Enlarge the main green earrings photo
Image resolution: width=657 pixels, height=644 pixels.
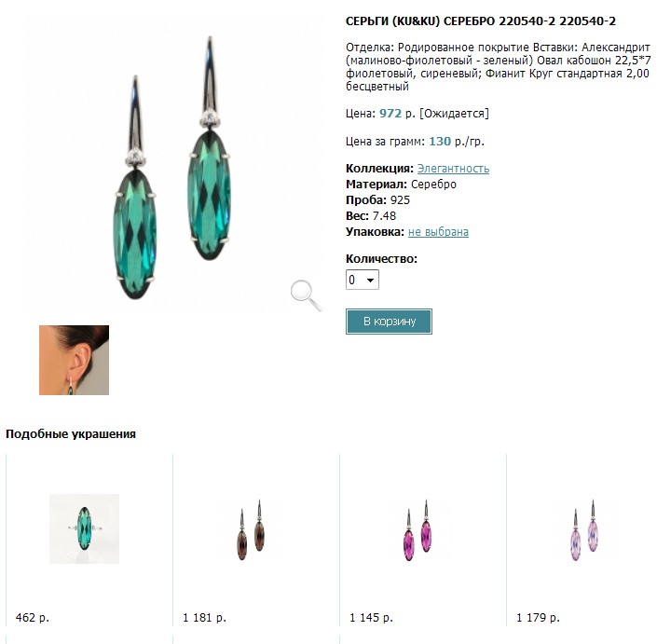tap(172, 168)
